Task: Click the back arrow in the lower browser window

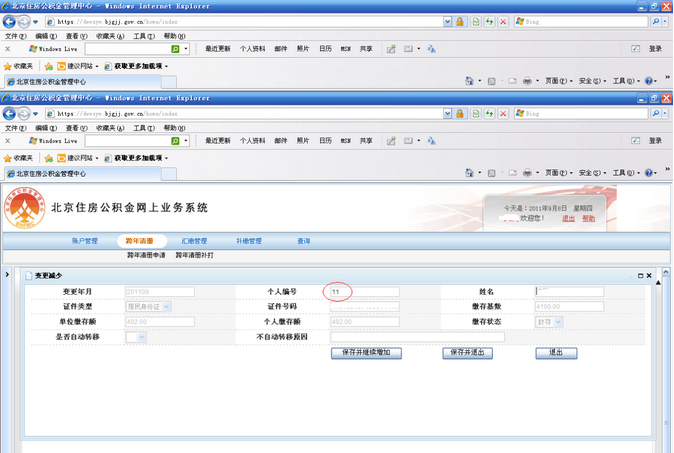Action: (11, 115)
